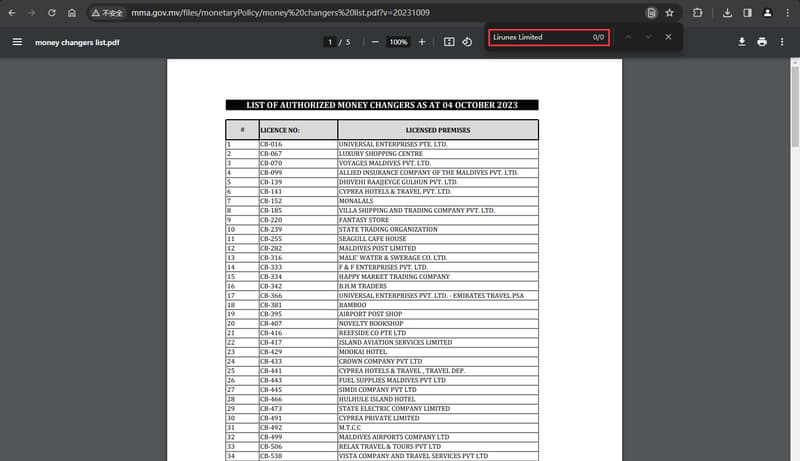Open the Chrome three-dot menu
The width and height of the screenshot is (800, 461).
pos(788,13)
